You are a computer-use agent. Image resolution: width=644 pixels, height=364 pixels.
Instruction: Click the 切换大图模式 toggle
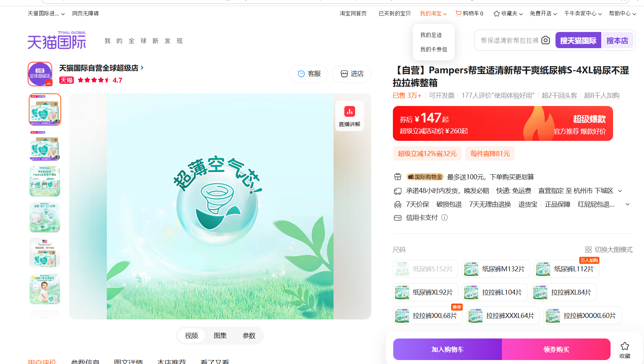[609, 250]
